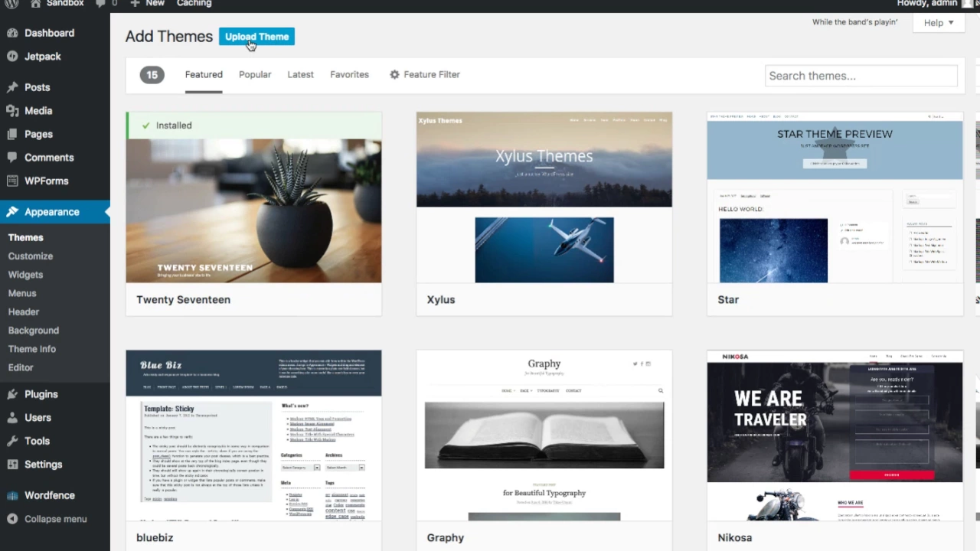This screenshot has height=551, width=980.
Task: Click the Wordfence shield icon
Action: point(12,496)
